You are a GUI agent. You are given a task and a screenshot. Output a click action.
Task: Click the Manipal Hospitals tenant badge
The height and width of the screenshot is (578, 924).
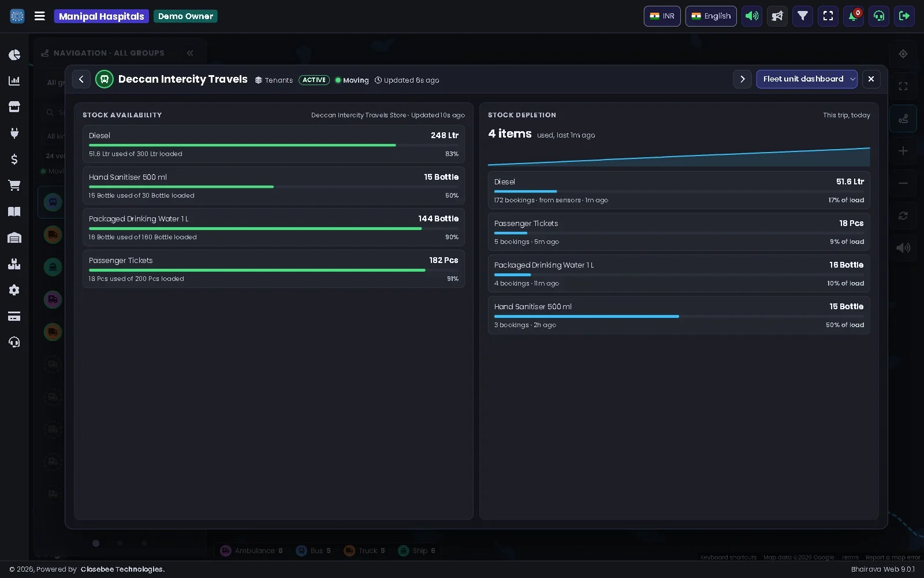pos(101,16)
